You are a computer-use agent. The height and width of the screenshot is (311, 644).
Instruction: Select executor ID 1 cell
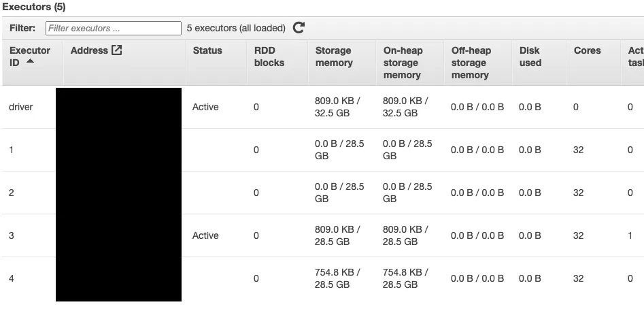coord(12,150)
